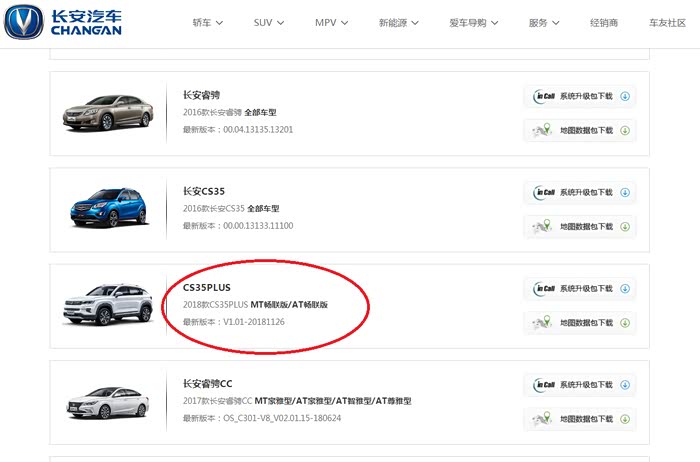The width and height of the screenshot is (700, 462).
Task: Click blue download arrow for 长安睿骋 system upgrade
Action: pyautogui.click(x=625, y=96)
